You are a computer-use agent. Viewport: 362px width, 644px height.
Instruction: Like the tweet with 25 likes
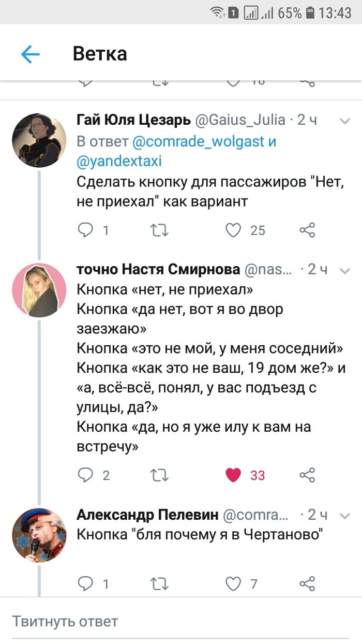click(234, 230)
